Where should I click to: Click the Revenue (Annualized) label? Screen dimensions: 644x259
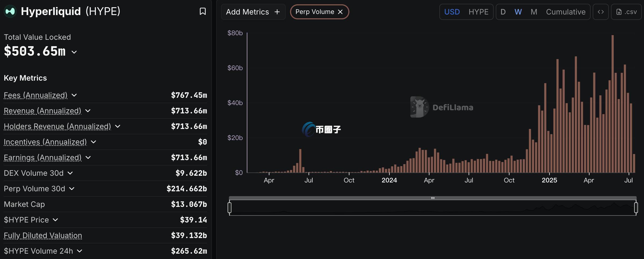[x=42, y=111]
